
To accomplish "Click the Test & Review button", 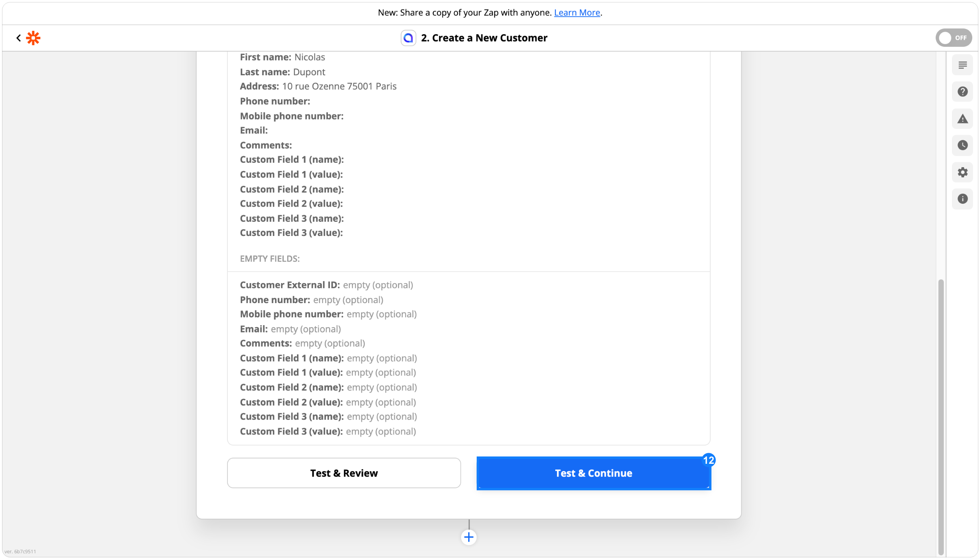I will (344, 473).
